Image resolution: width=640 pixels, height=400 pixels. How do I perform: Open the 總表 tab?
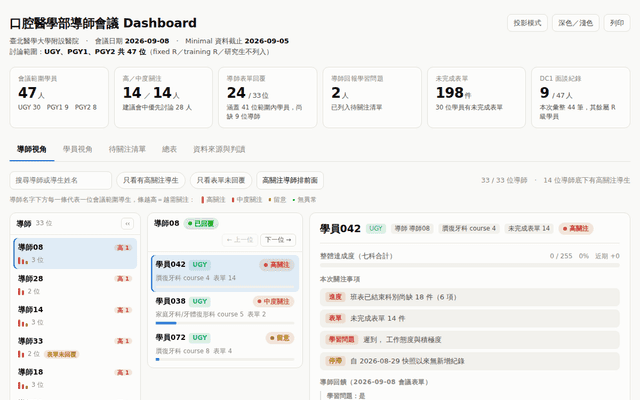(169, 149)
